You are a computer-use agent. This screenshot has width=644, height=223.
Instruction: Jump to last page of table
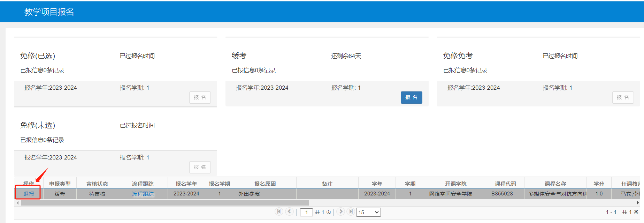(x=351, y=211)
